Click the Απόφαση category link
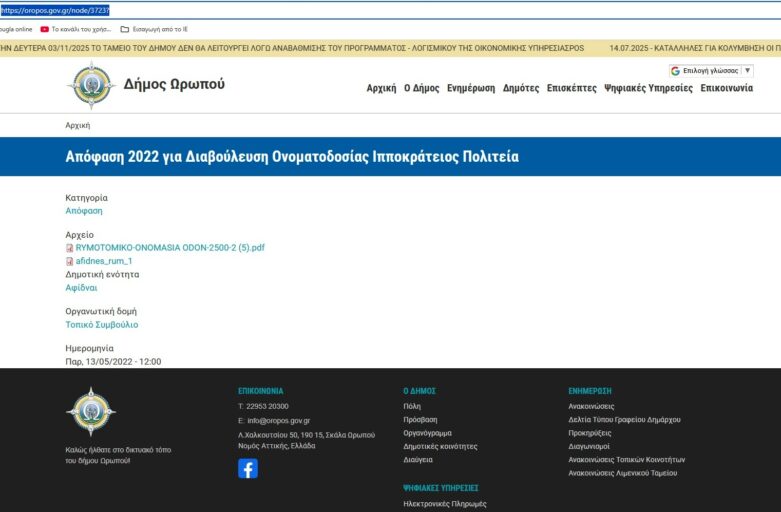This screenshot has height=512, width=781. coord(84,211)
